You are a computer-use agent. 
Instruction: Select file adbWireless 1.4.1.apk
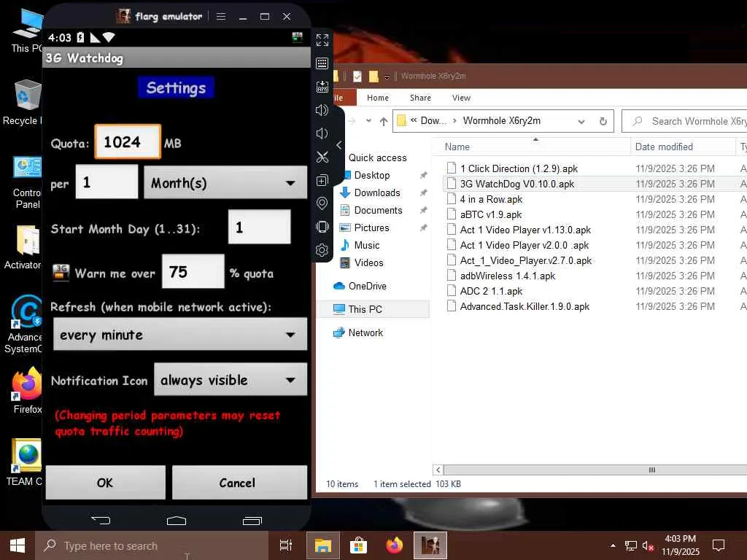pyautogui.click(x=507, y=276)
